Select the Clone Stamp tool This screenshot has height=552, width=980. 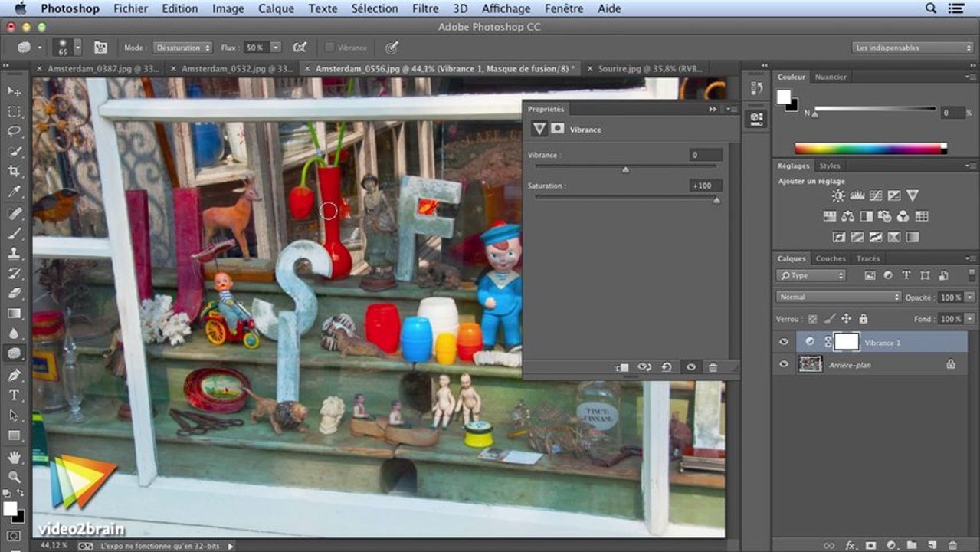click(x=14, y=254)
